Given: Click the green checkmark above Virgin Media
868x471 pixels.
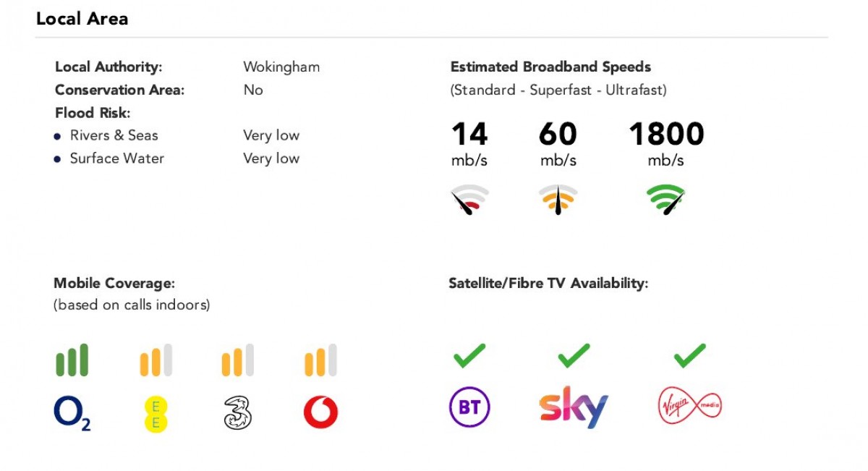Looking at the screenshot, I should (x=689, y=355).
